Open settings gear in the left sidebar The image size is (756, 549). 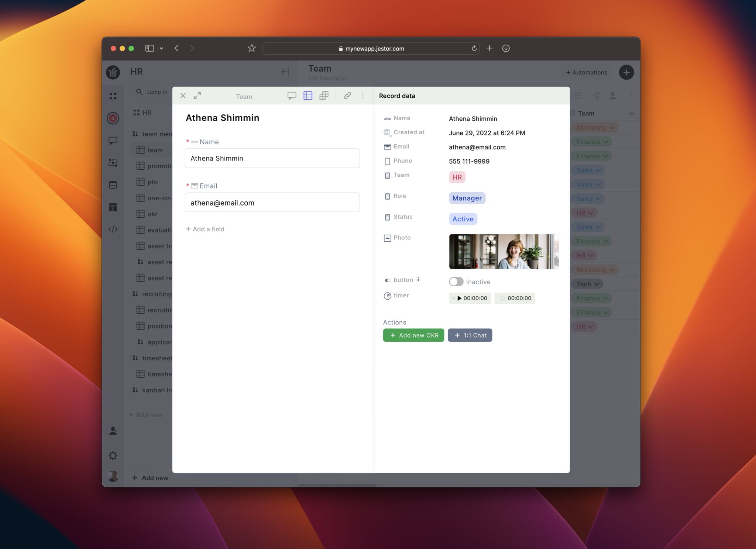click(x=113, y=456)
